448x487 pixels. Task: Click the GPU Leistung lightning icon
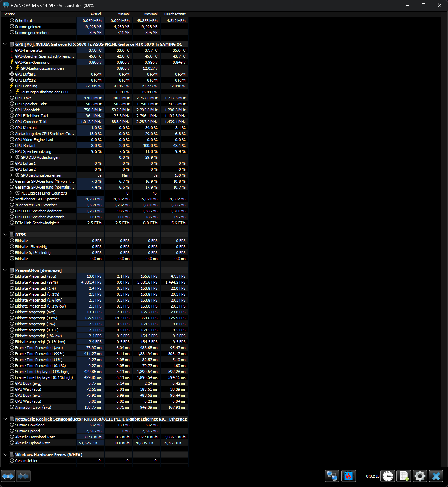[12, 86]
